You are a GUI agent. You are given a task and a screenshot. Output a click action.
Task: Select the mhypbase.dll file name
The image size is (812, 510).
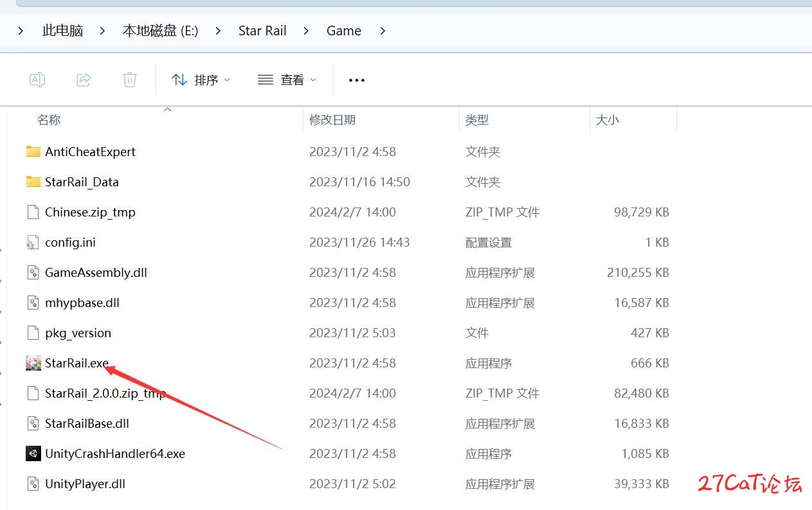click(x=82, y=303)
